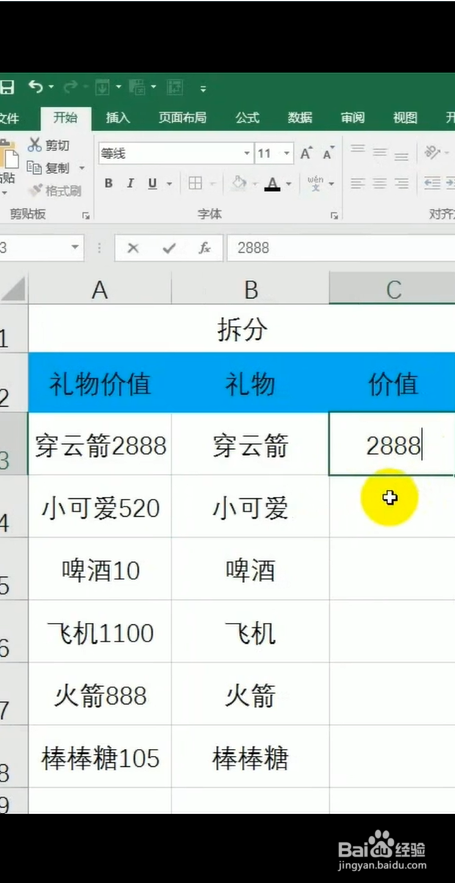Viewport: 455px width, 883px height.
Task: Click the Save icon in quick access toolbar
Action: coord(6,87)
